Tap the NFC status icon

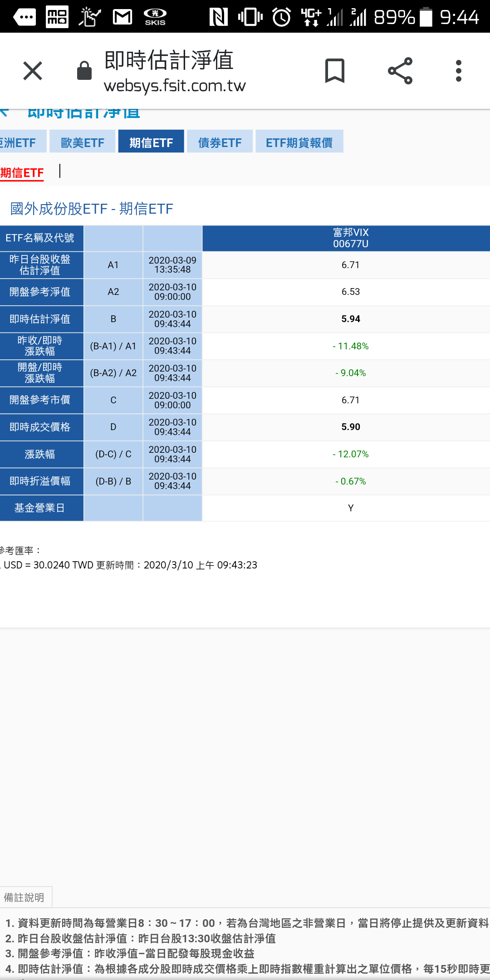(x=218, y=17)
